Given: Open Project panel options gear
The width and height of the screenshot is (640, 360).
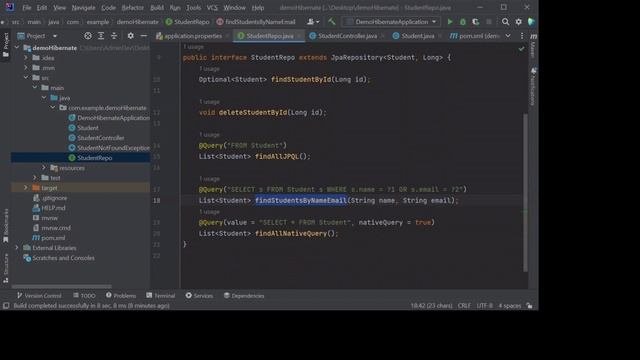Looking at the screenshot, I should point(130,36).
